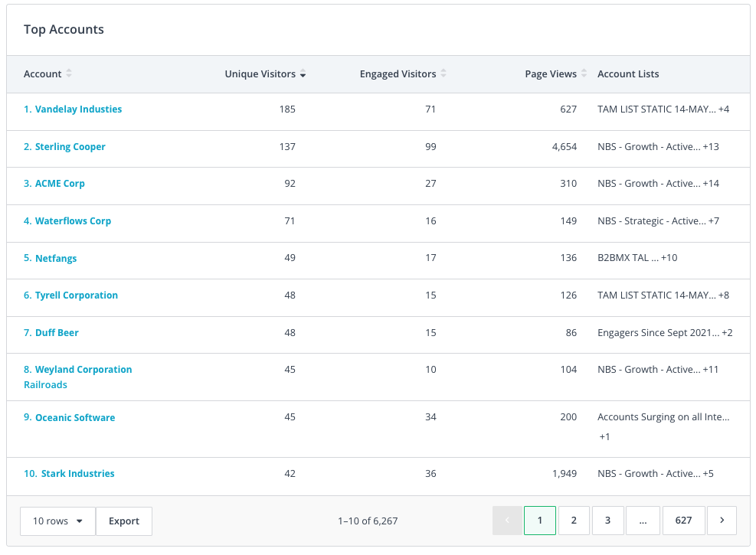
Task: Click Sterling Cooper's 137 unique visitors
Action: [x=287, y=147]
